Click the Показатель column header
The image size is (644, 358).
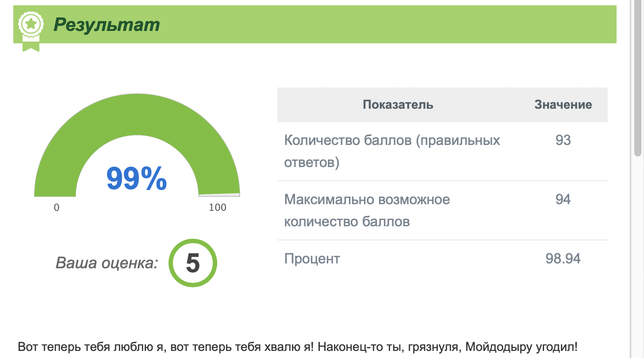tap(398, 105)
